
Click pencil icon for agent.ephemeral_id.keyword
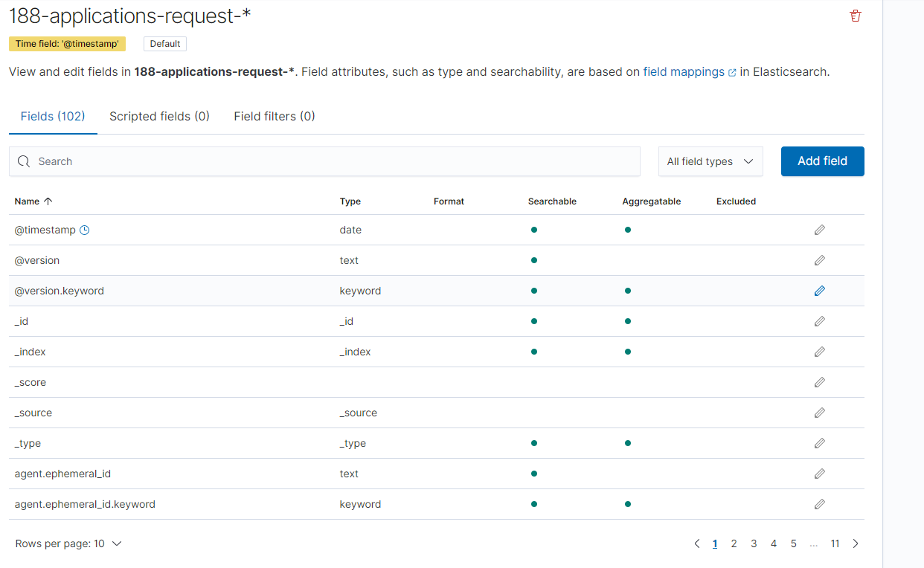point(819,505)
